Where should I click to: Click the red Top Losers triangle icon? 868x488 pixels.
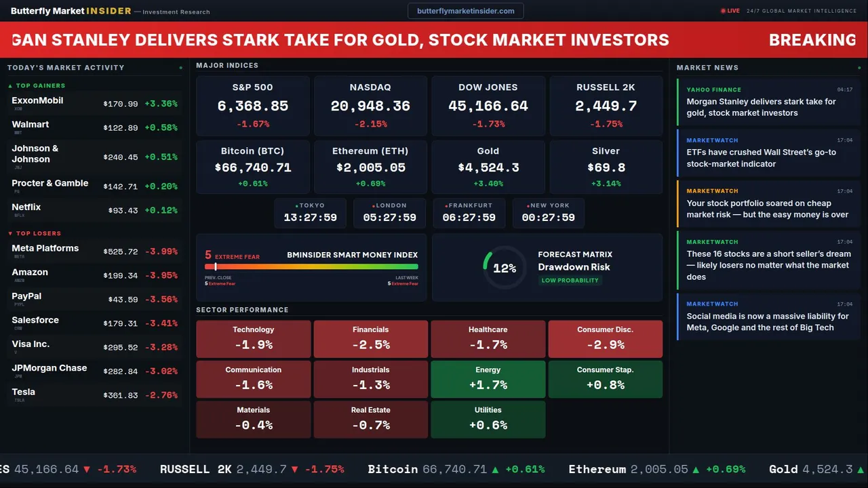click(x=10, y=234)
